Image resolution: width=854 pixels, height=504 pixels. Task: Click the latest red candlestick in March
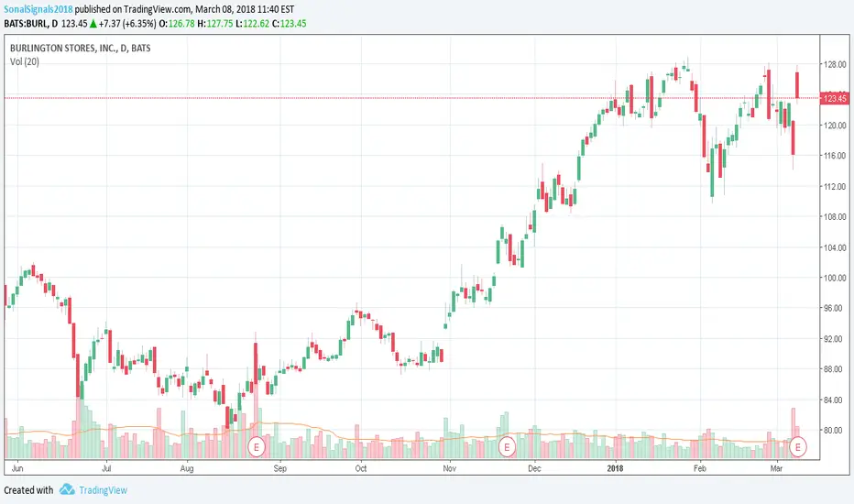point(797,85)
